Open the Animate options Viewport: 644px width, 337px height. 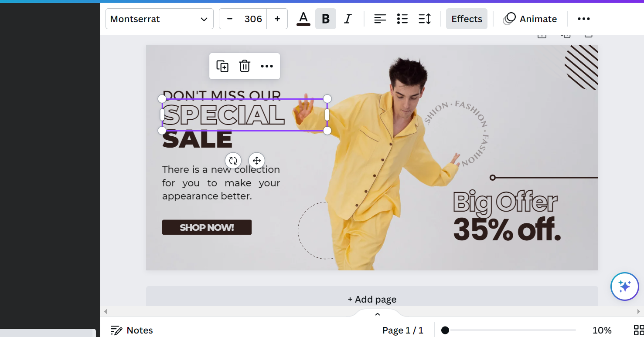point(530,19)
